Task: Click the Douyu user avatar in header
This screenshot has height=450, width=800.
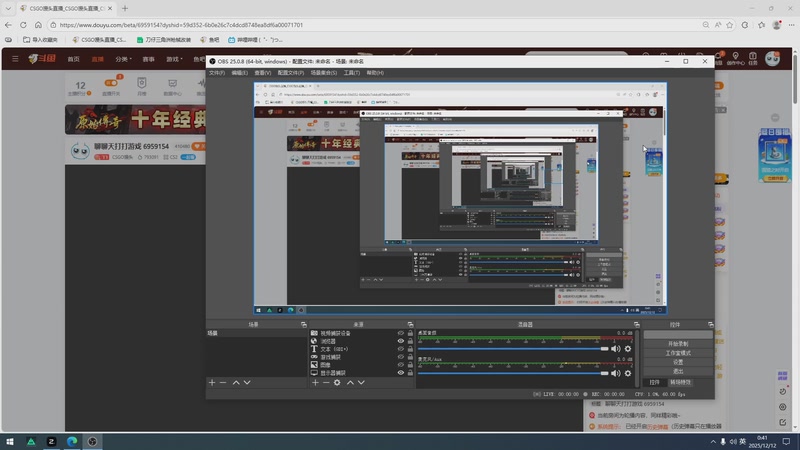Action: [772, 59]
